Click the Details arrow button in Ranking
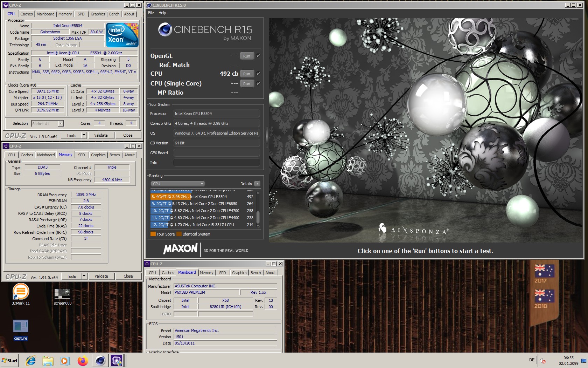Image resolution: width=588 pixels, height=368 pixels. pos(257,184)
